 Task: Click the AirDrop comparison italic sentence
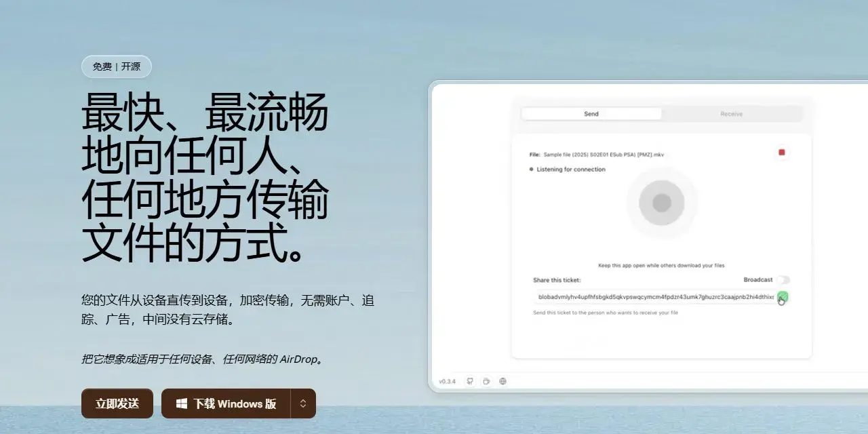click(x=203, y=359)
